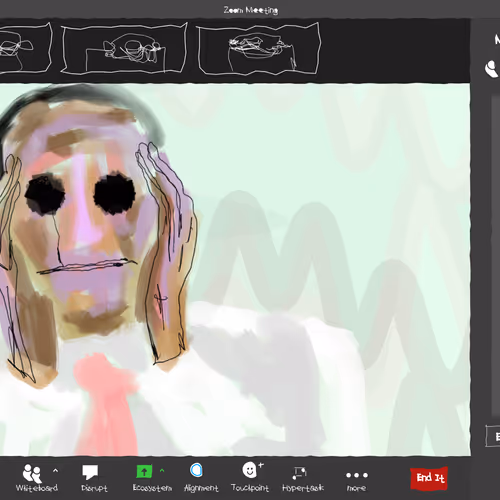Click the green Ecosystem share icon
Viewport: 500px width, 500px height.
click(144, 471)
